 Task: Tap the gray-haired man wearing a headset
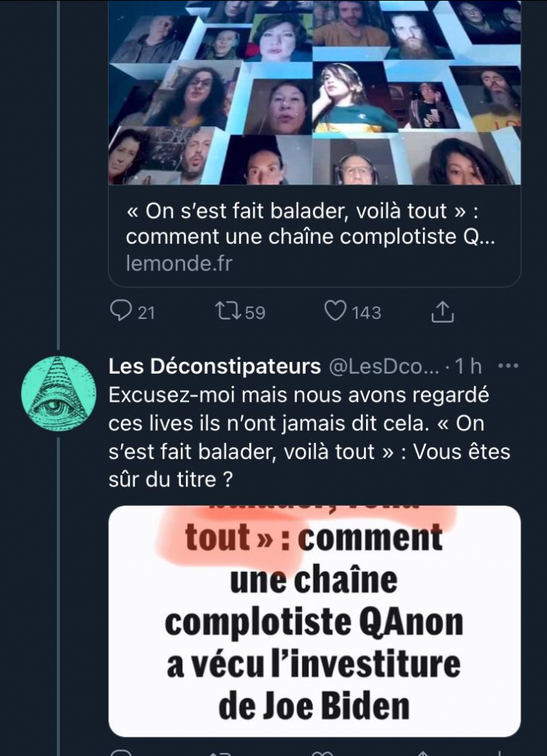[x=357, y=167]
